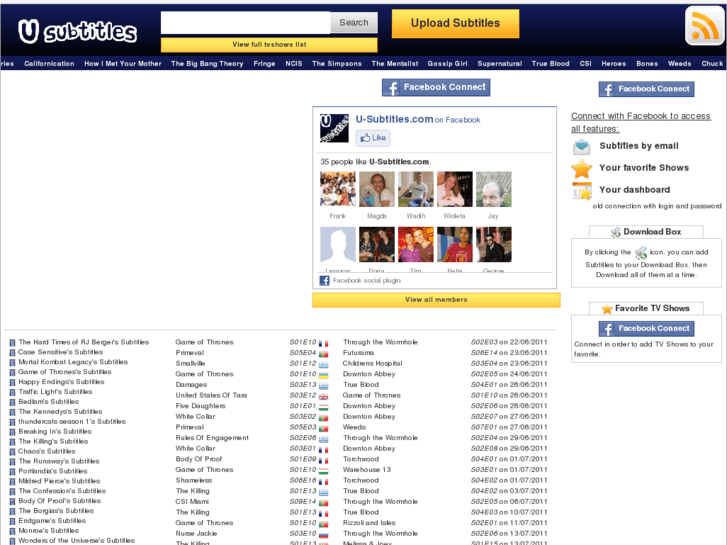Click Your dashboard text
This screenshot has width=727, height=545.
[634, 190]
